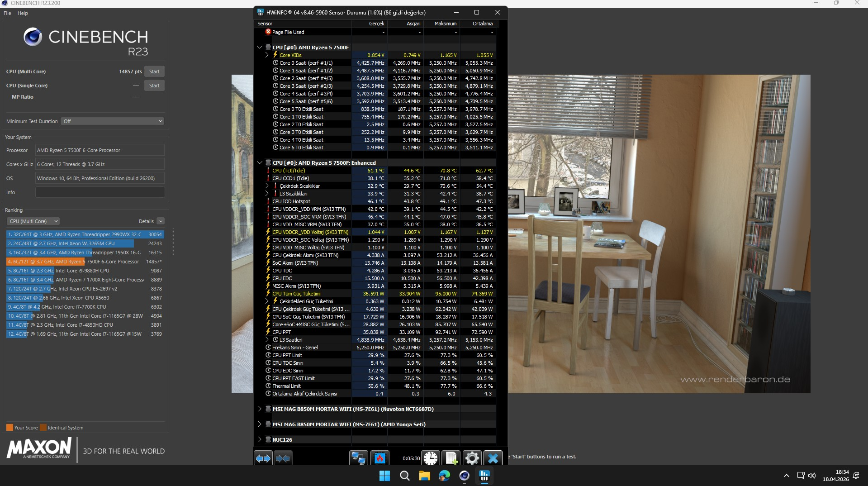Viewport: 868px width, 486px height.
Task: Open Windows Start menu
Action: click(x=384, y=476)
